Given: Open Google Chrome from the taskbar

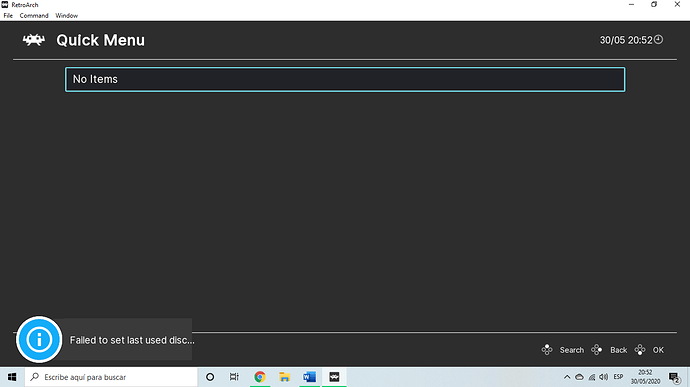Looking at the screenshot, I should coord(260,377).
